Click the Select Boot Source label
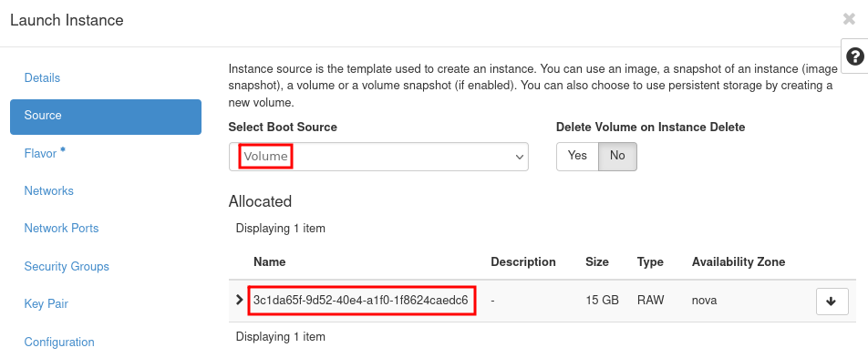The height and width of the screenshot is (358, 868). (x=283, y=127)
